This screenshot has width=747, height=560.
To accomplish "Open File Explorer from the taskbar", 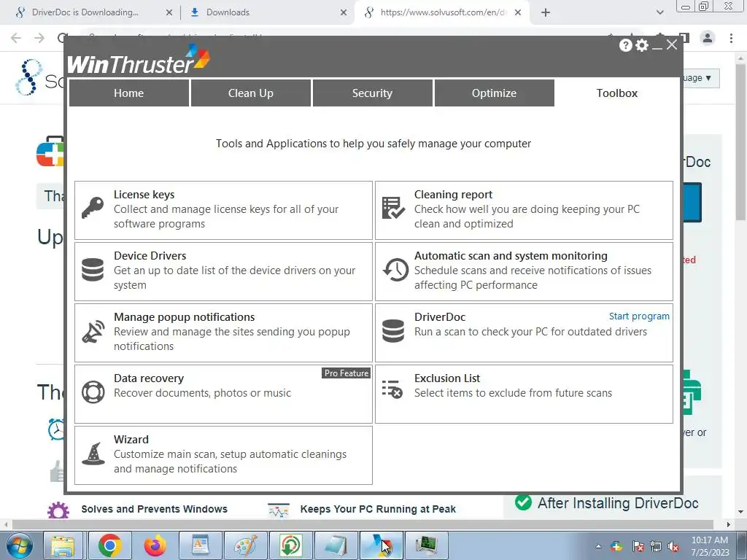I will pyautogui.click(x=63, y=545).
